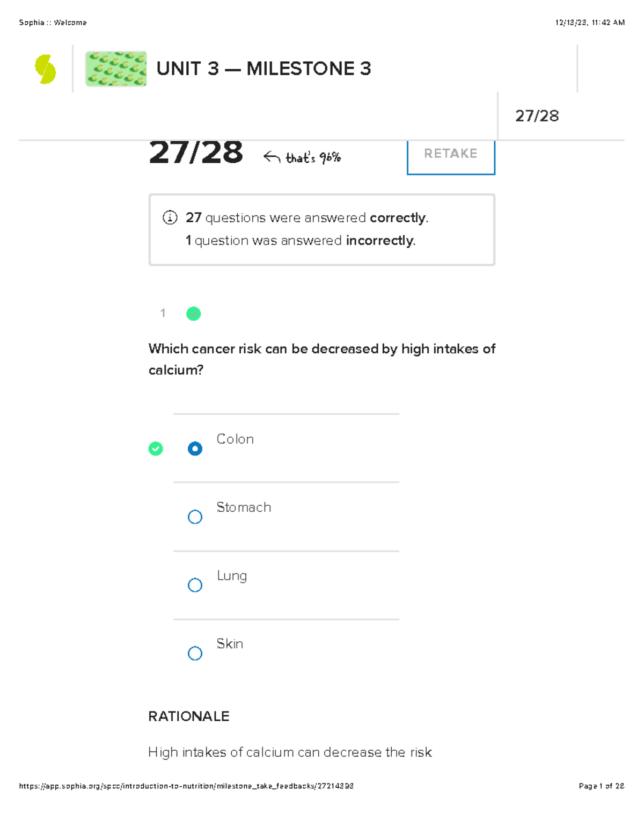
Task: Click the green checkmark next to question 1
Action: tap(193, 314)
